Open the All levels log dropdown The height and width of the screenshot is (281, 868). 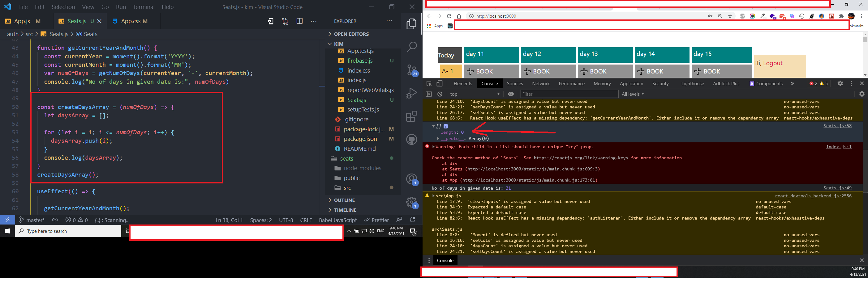(633, 94)
